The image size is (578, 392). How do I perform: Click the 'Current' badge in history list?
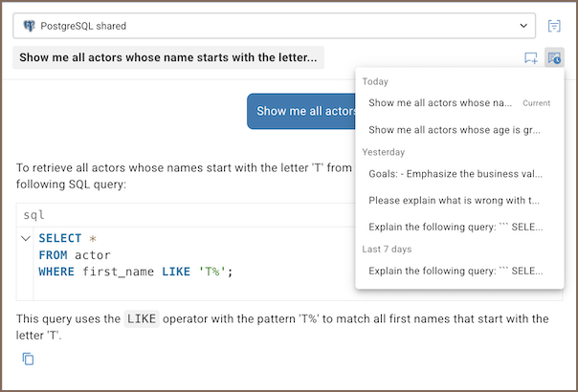pyautogui.click(x=536, y=102)
